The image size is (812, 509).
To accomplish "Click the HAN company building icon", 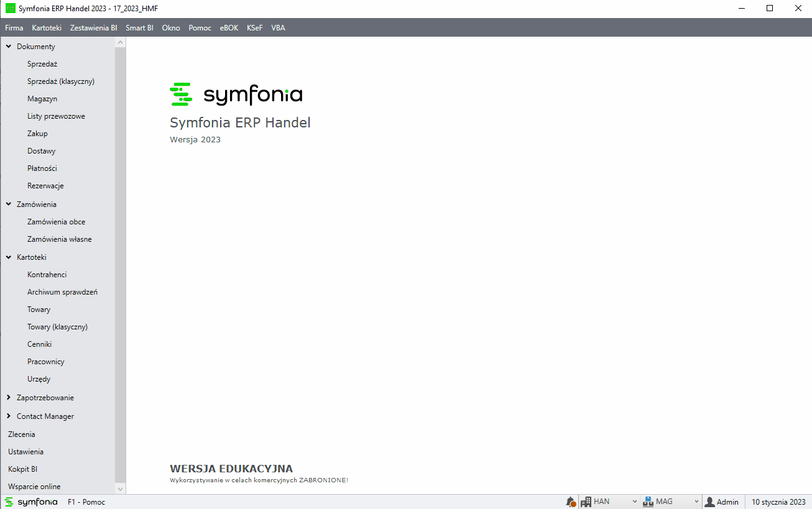I will [586, 502].
